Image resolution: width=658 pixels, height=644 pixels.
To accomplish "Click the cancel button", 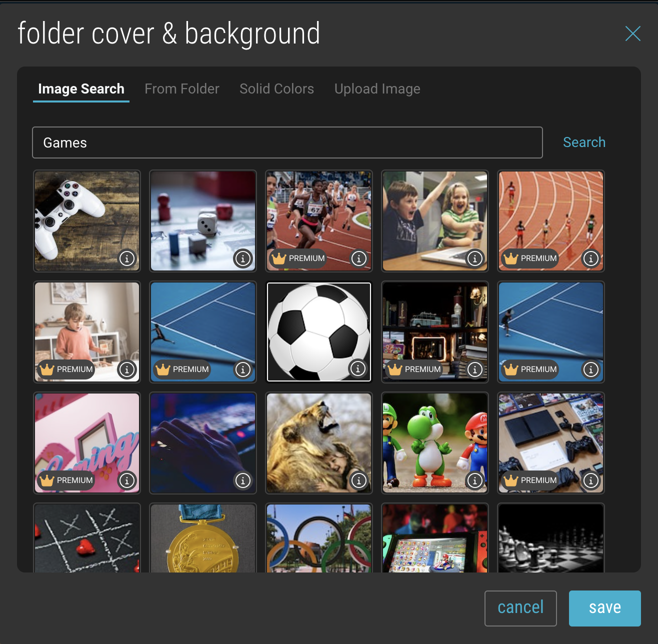I will [x=520, y=608].
